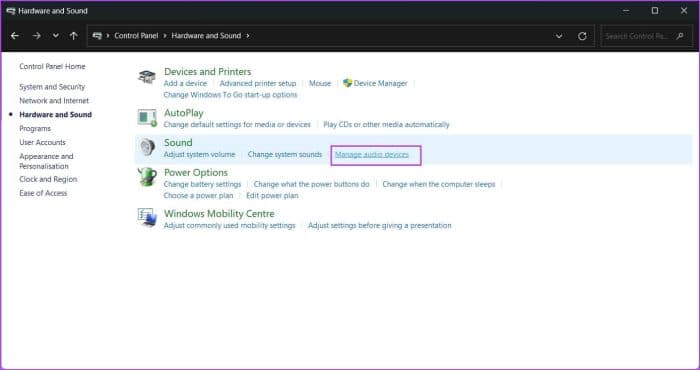The image size is (700, 370).
Task: Click the Power Options icon
Action: click(147, 177)
